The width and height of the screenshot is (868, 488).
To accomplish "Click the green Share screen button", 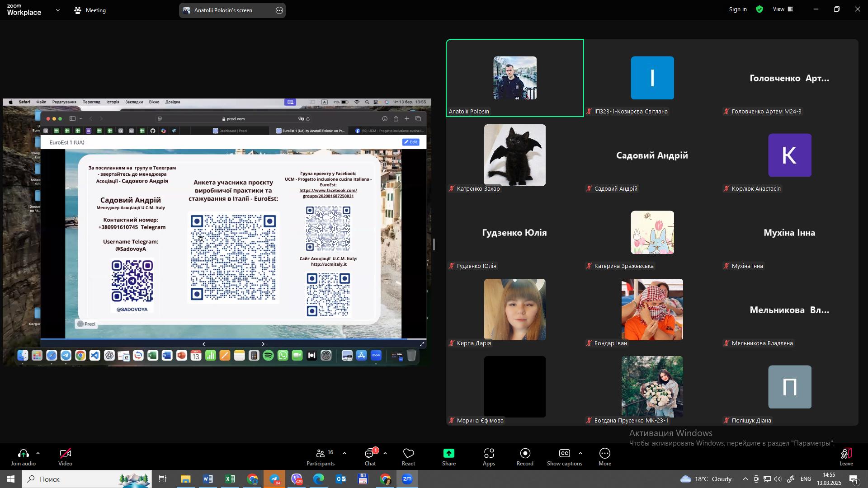I will pyautogui.click(x=449, y=457).
